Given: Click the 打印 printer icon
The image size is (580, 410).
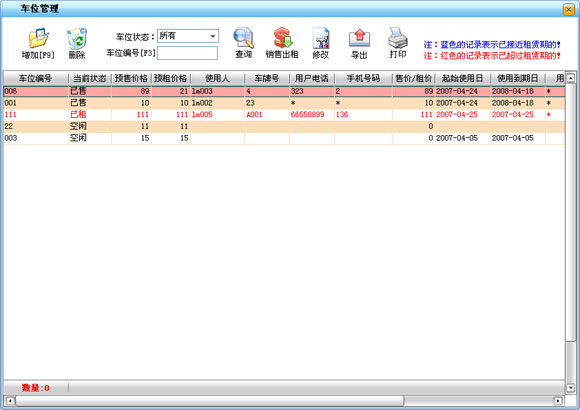Looking at the screenshot, I should tap(398, 38).
